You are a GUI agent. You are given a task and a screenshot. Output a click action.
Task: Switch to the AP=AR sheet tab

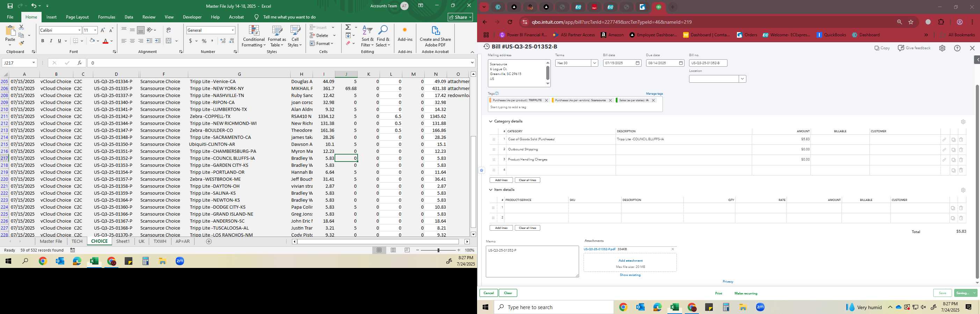[x=183, y=241]
